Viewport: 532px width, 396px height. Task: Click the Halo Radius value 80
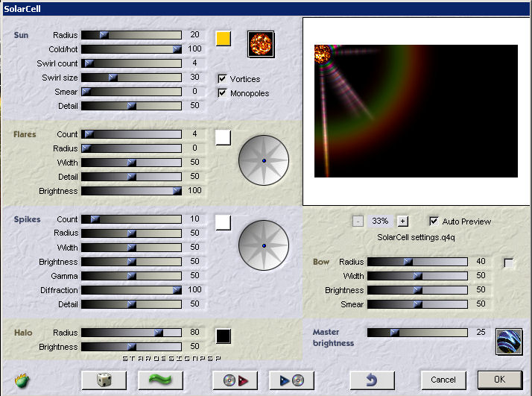[194, 332]
